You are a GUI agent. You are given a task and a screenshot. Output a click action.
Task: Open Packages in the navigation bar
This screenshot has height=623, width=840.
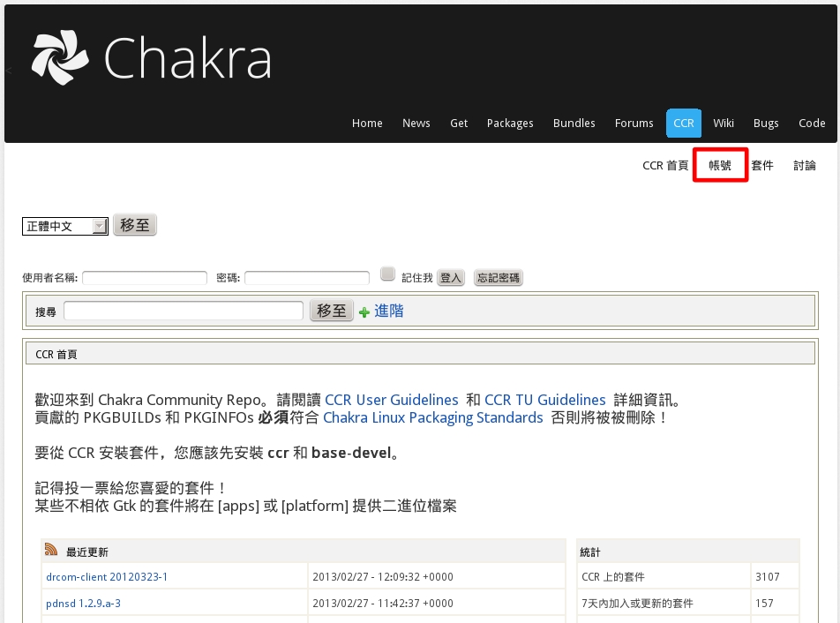(510, 124)
